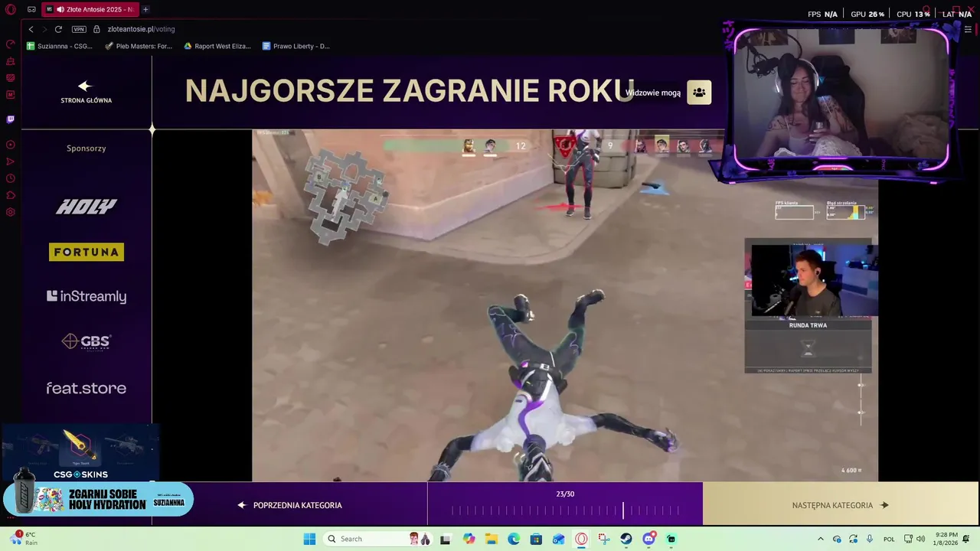Screen dimensions: 980x551
Task: Reload the current page
Action: (58, 29)
